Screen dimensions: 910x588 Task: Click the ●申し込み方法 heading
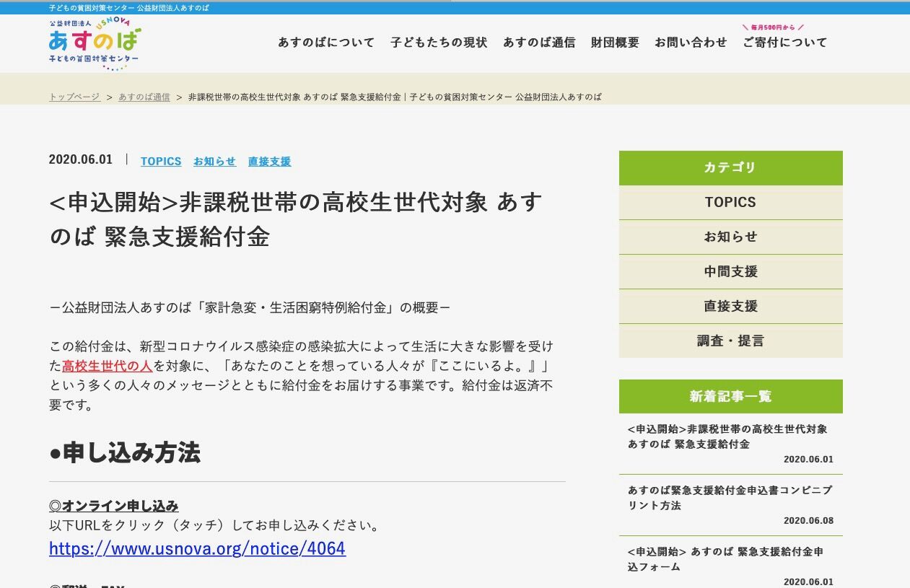[125, 453]
